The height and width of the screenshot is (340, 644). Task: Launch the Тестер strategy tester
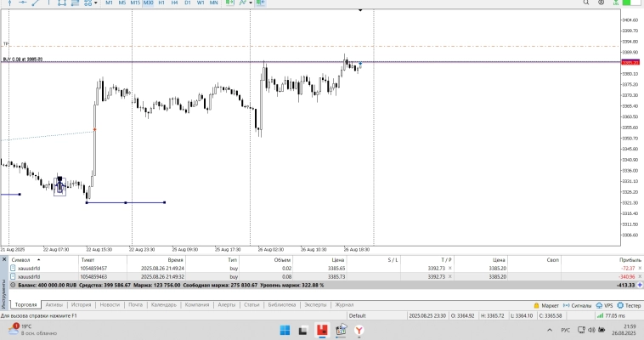pos(630,304)
